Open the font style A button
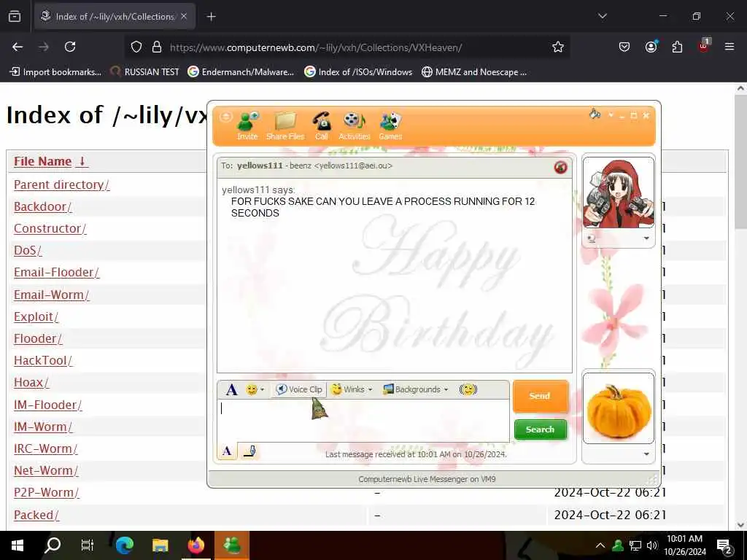The height and width of the screenshot is (560, 747). 231,389
